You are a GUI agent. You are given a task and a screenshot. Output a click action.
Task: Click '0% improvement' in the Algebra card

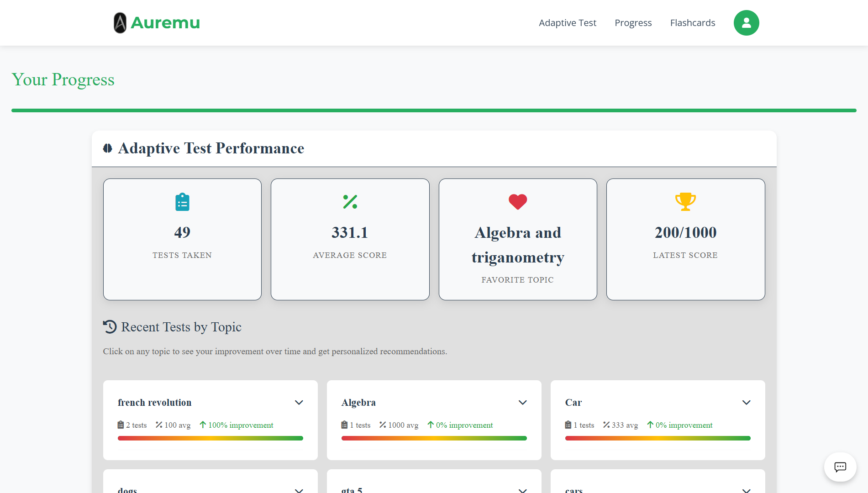pyautogui.click(x=464, y=425)
